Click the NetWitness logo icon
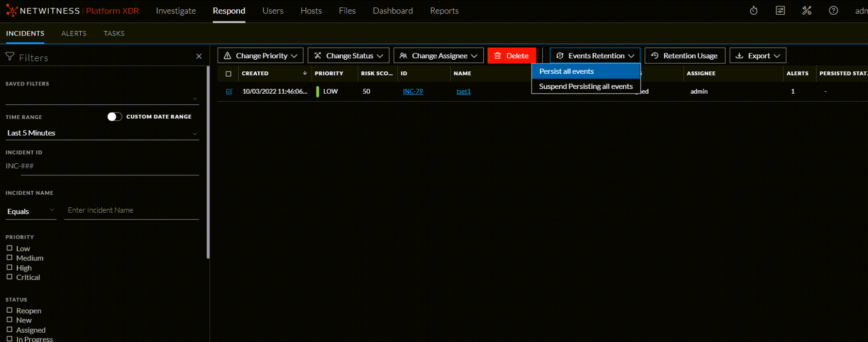Image resolution: width=868 pixels, height=342 pixels. 11,11
